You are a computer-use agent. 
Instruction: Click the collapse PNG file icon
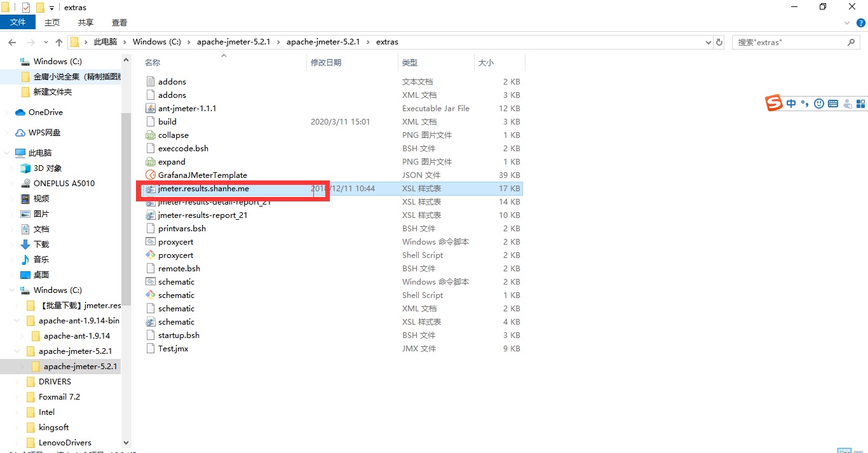151,135
